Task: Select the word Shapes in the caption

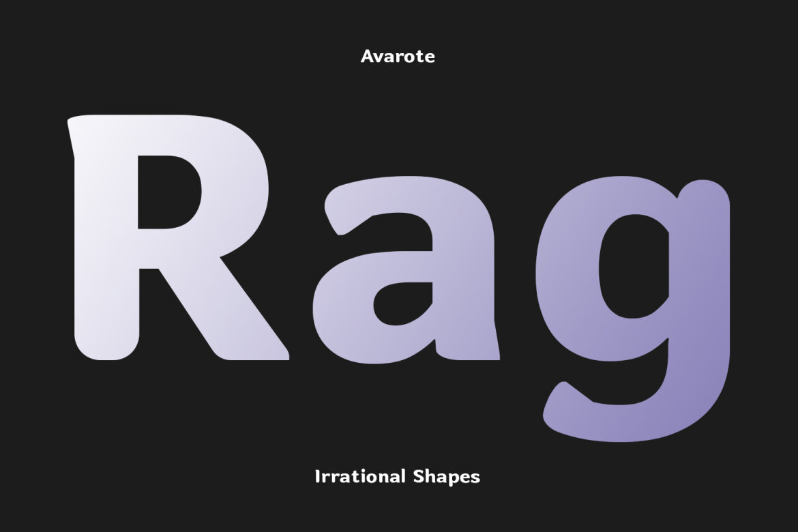Action: [x=447, y=476]
